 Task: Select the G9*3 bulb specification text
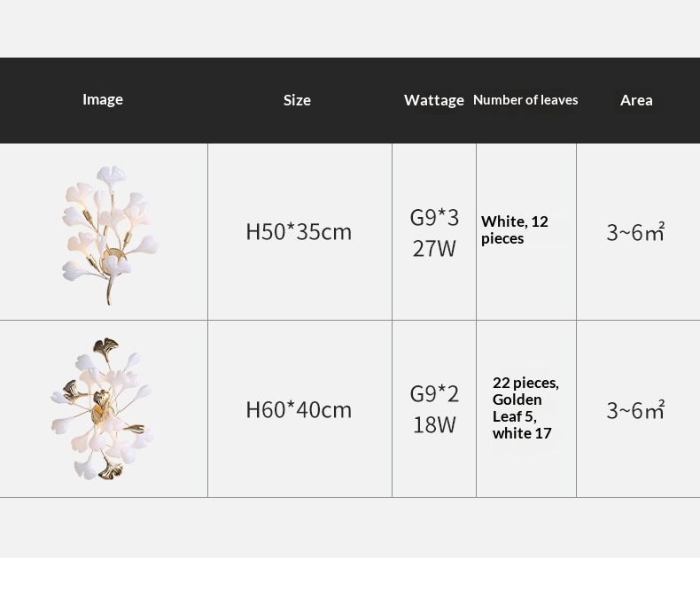pos(434,217)
